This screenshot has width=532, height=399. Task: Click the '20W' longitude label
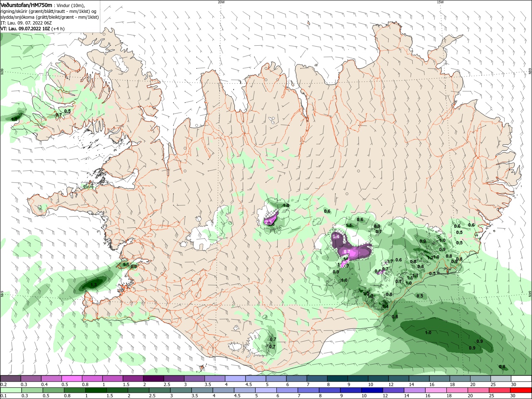coord(221,2)
